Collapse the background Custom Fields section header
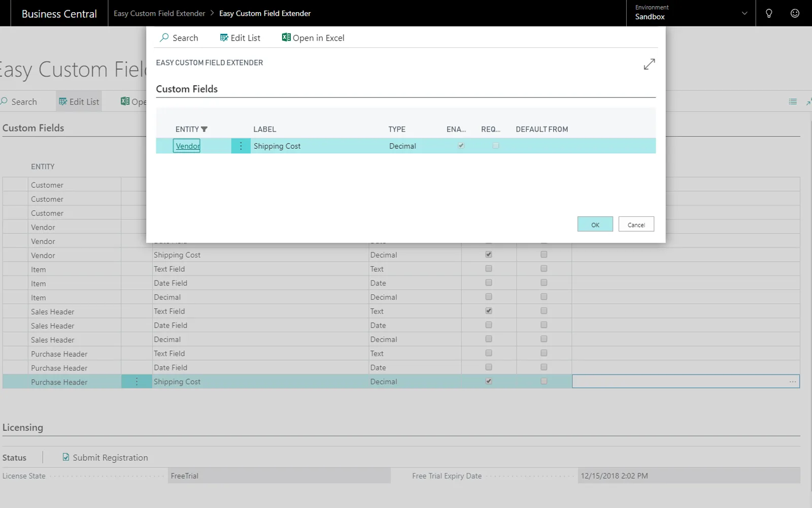Image resolution: width=812 pixels, height=508 pixels. (33, 128)
